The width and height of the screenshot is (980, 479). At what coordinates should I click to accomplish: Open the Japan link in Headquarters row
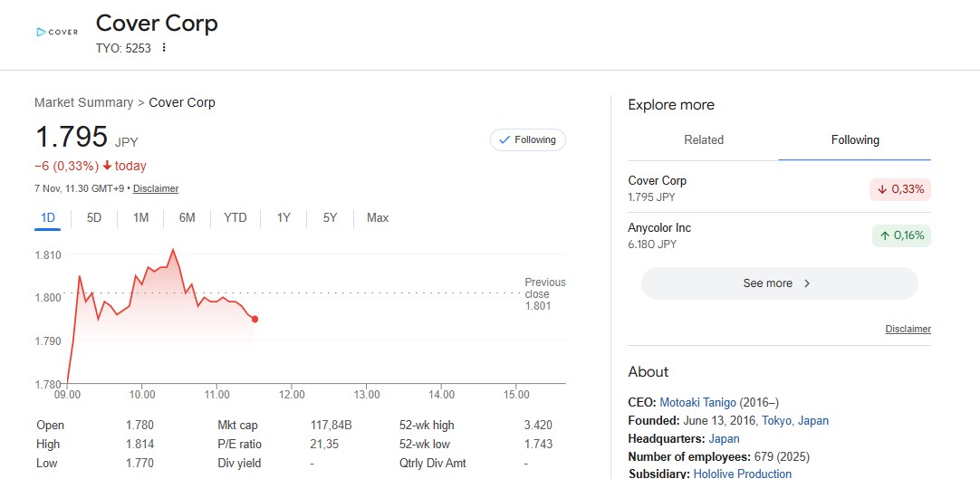point(724,439)
